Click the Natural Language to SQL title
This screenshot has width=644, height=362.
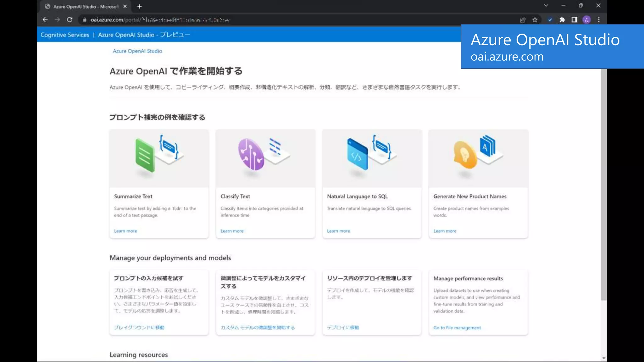pos(358,196)
